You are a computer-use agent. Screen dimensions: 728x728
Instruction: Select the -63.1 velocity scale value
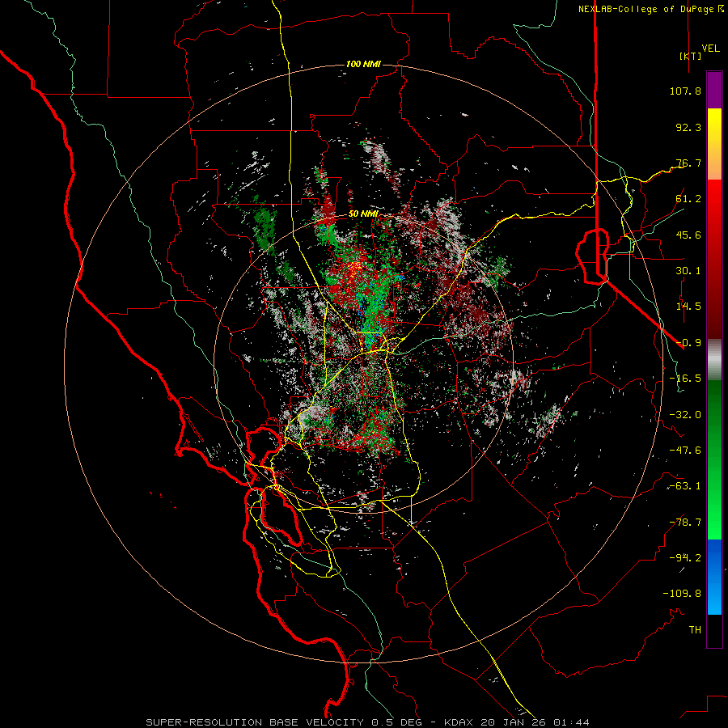[685, 486]
